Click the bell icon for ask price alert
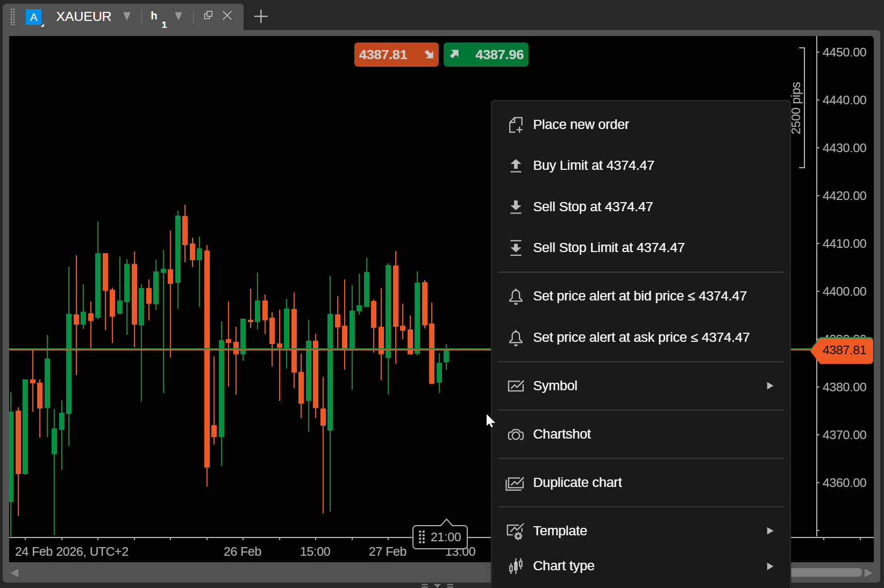The width and height of the screenshot is (884, 588). tap(516, 338)
